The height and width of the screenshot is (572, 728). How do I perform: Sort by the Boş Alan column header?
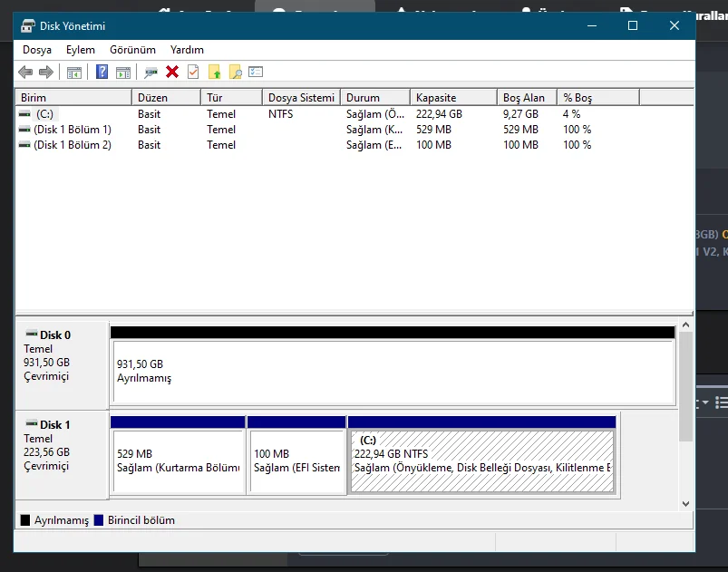click(x=527, y=98)
